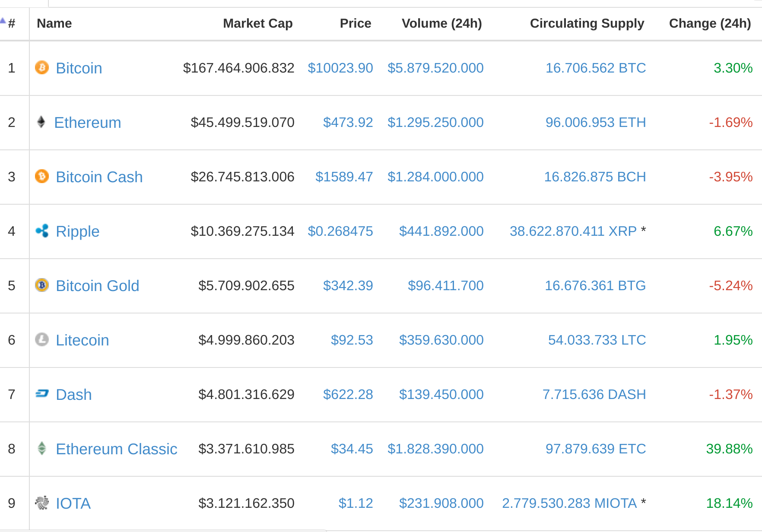Open the Ripple name link

point(78,231)
